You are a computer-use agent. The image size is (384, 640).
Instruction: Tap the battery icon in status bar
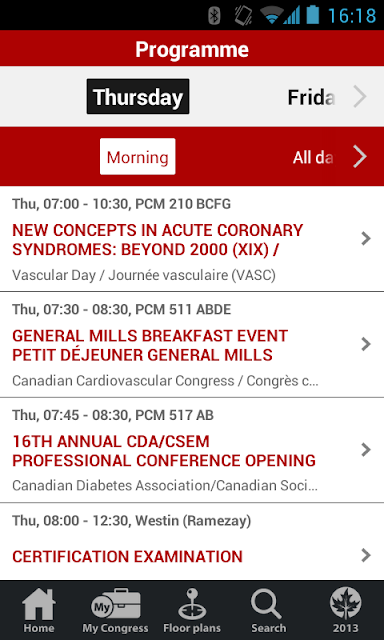(313, 15)
